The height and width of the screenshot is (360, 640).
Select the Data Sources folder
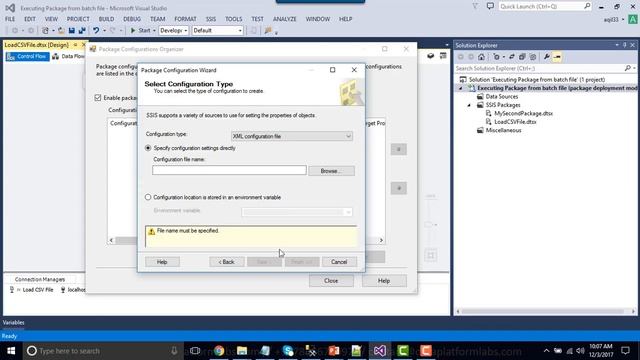(502, 96)
